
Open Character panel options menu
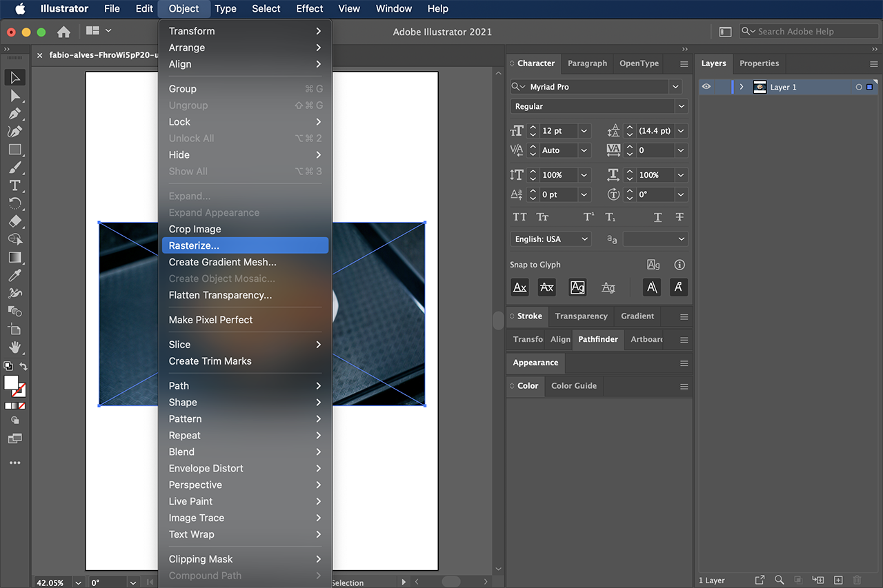[x=684, y=63]
